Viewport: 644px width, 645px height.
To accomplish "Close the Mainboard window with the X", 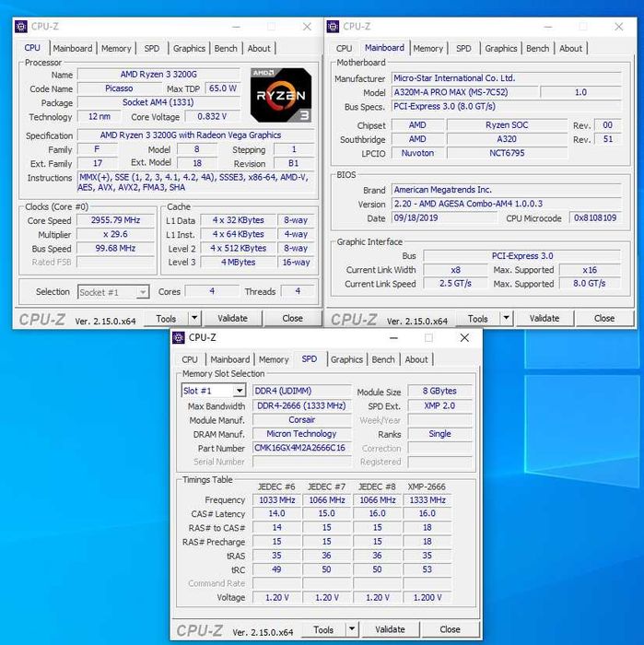I will pos(619,27).
